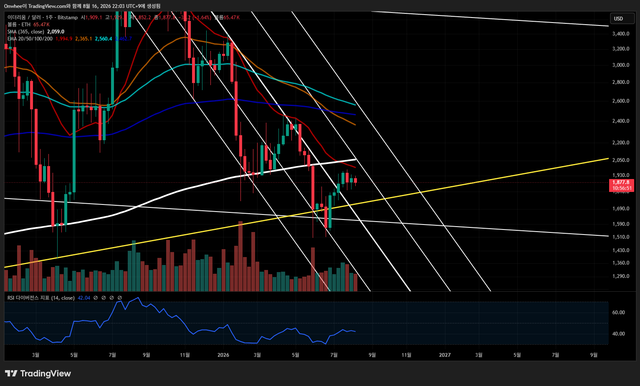Click the SMA value 2,059.0
The height and width of the screenshot is (386, 640).
tap(56, 31)
